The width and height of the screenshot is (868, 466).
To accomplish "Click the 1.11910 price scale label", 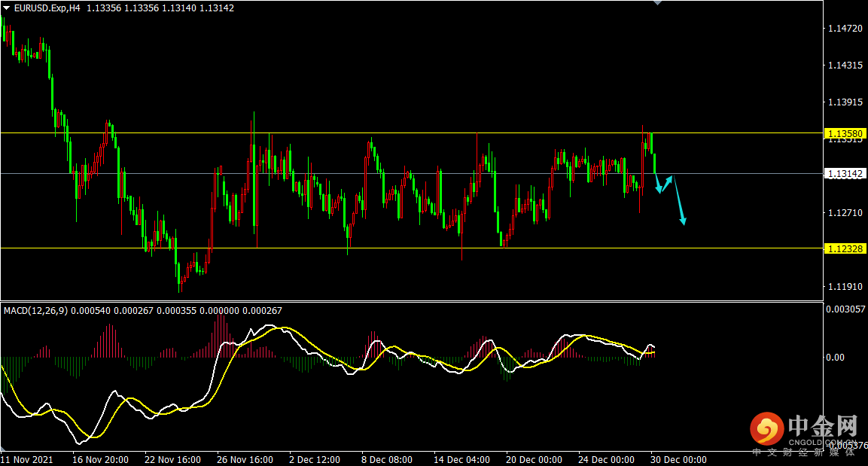I will click(845, 286).
